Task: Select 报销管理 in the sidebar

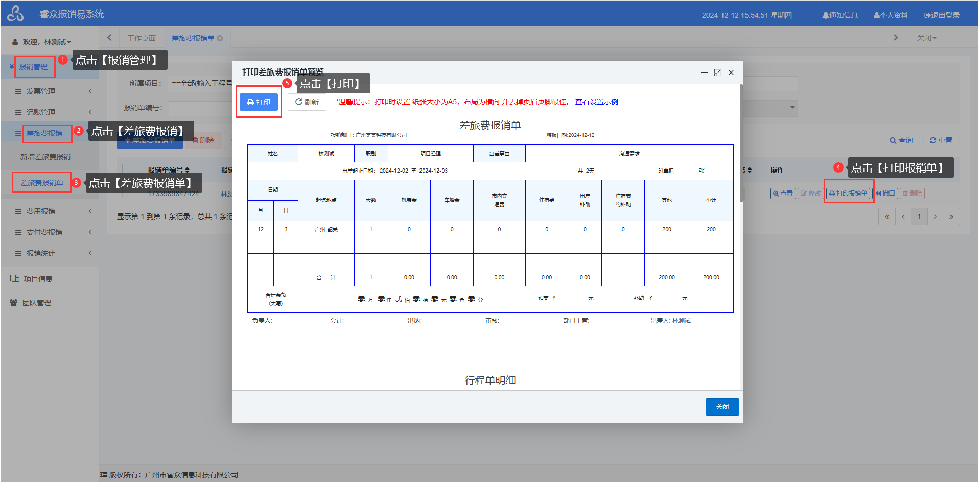Action: 33,67
